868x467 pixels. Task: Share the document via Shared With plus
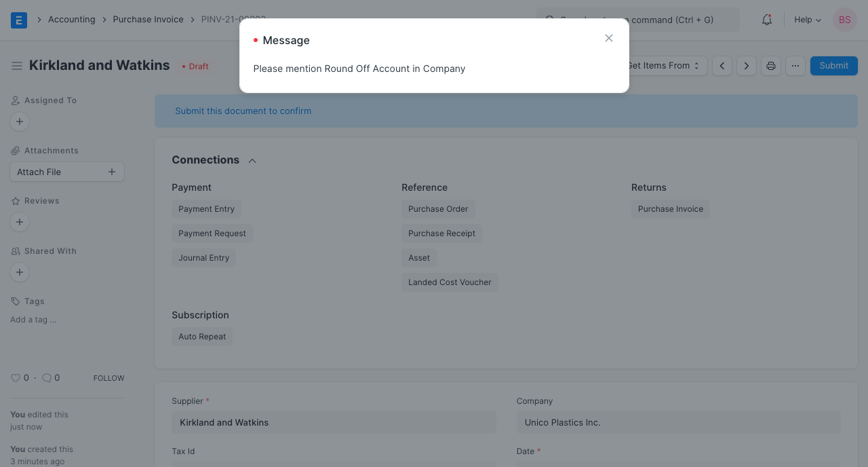coord(19,272)
